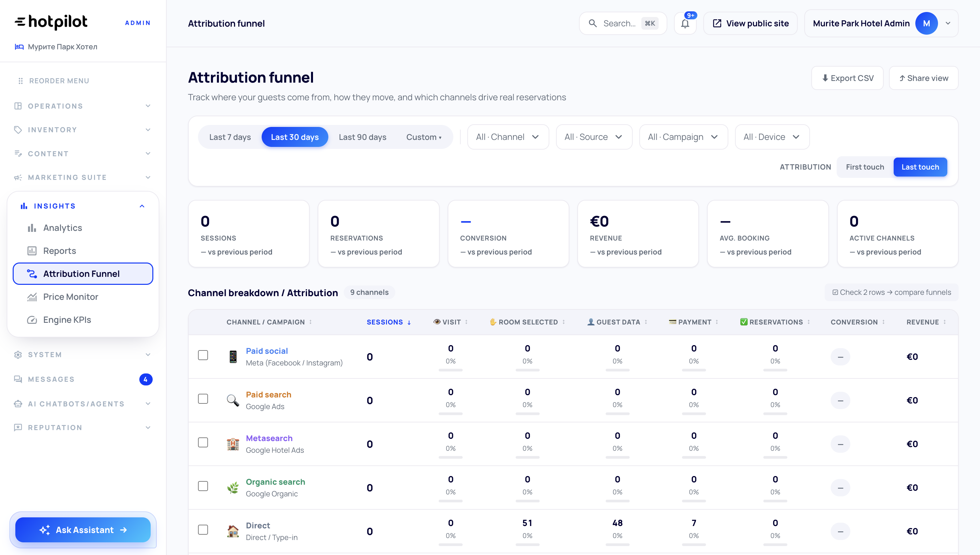The image size is (980, 555).
Task: Sort by the Sessions column header
Action: point(389,322)
